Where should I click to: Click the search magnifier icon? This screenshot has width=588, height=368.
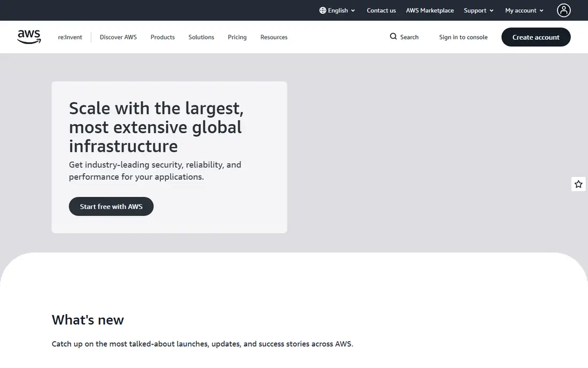pyautogui.click(x=393, y=36)
